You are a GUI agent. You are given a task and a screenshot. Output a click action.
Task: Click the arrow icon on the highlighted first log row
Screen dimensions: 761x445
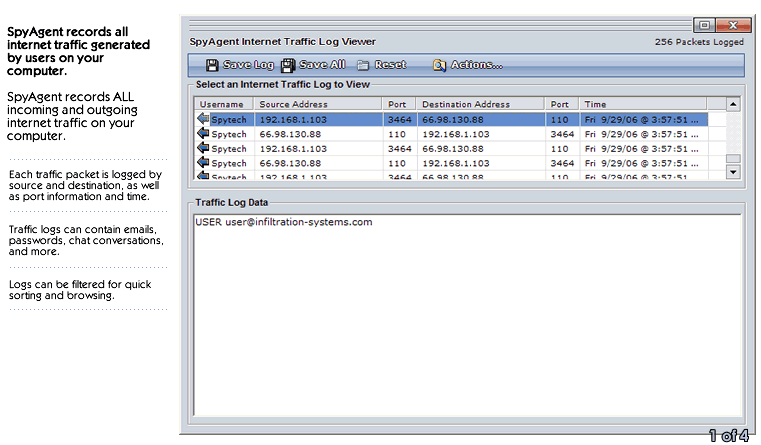tap(203, 119)
